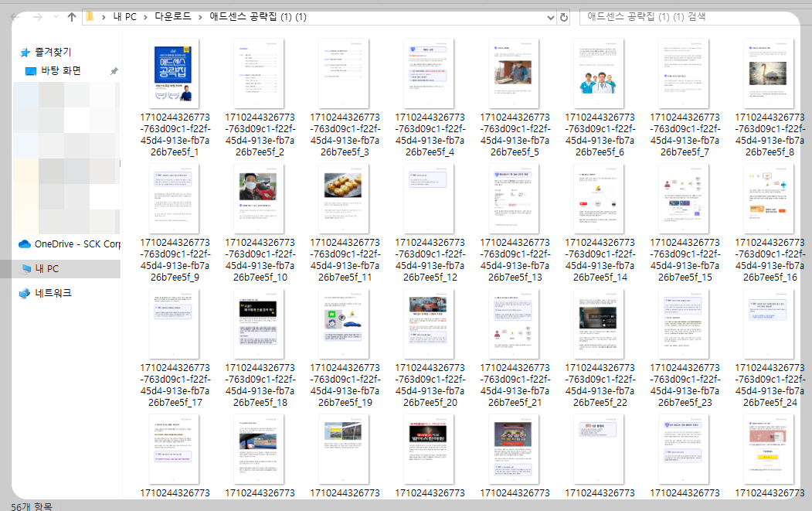
Task: Go up one folder level arrow
Action: [72, 17]
